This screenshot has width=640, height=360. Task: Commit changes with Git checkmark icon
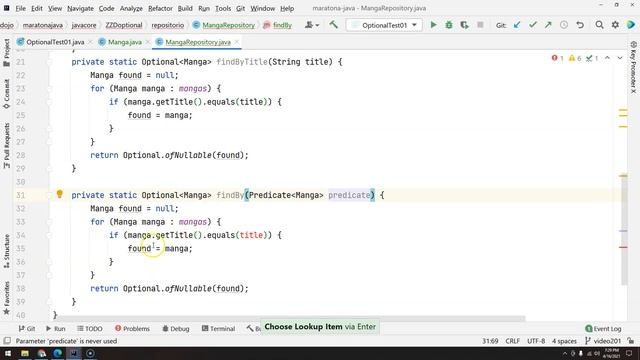533,25
